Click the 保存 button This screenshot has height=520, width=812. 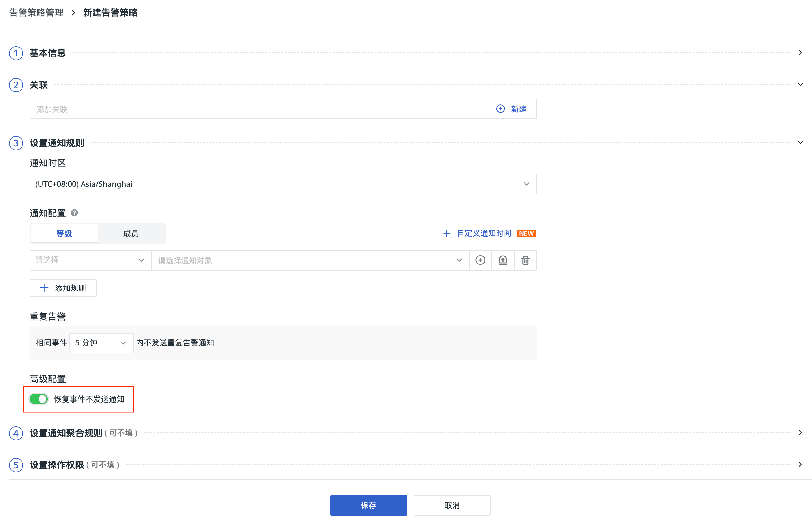368,505
